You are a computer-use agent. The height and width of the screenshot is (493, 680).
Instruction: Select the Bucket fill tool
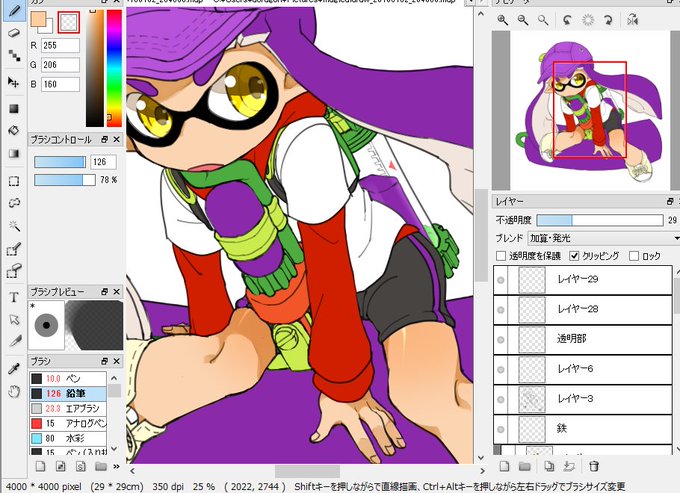[x=14, y=131]
